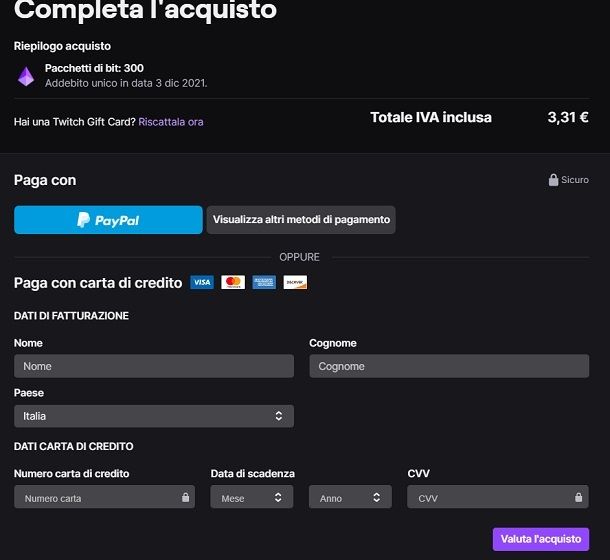The height and width of the screenshot is (560, 610).
Task: Open Visualizza altri metodi di pagamento
Action: pyautogui.click(x=301, y=220)
